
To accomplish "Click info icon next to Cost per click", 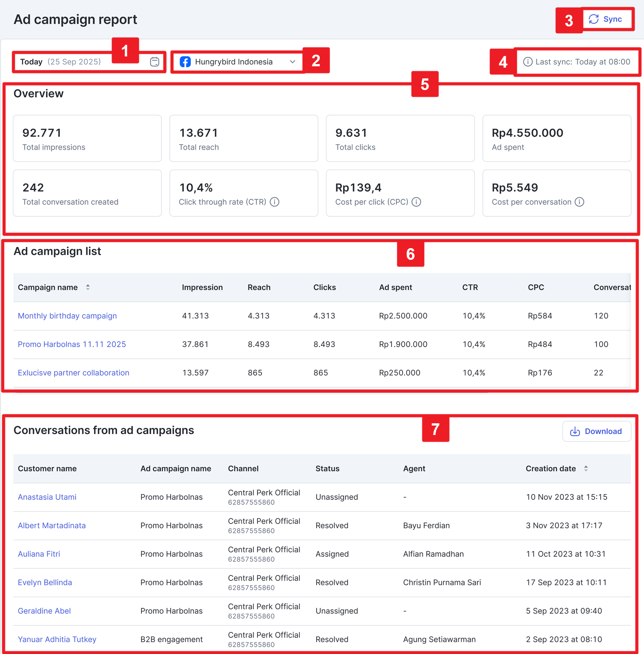I will (x=416, y=202).
